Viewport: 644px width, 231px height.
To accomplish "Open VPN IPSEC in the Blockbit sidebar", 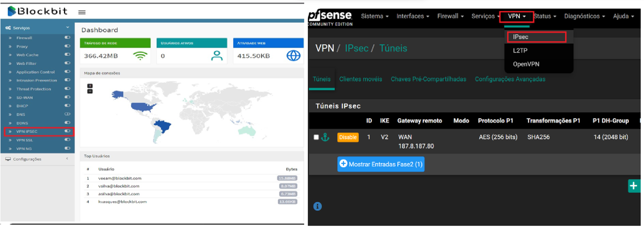I will coord(27,132).
